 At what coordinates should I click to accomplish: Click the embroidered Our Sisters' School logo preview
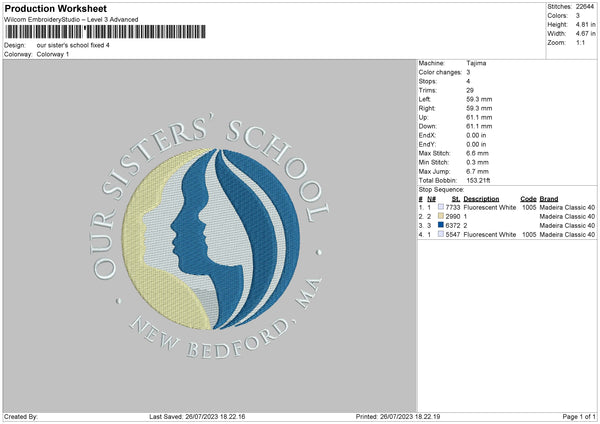tap(210, 238)
